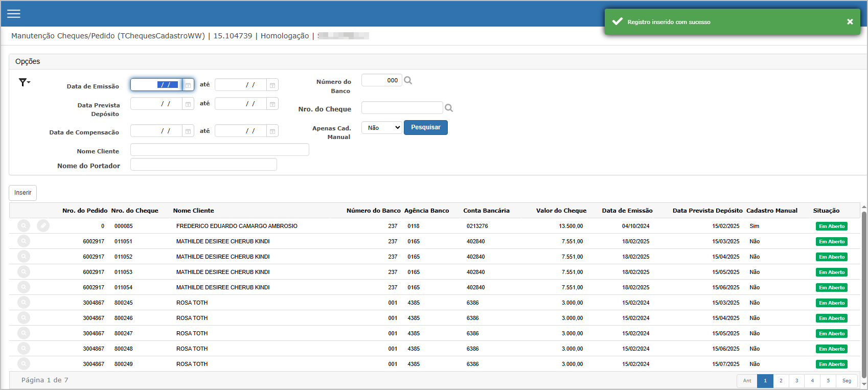Open calendar for Data de Emissão start
The width and height of the screenshot is (868, 390).
pyautogui.click(x=188, y=85)
